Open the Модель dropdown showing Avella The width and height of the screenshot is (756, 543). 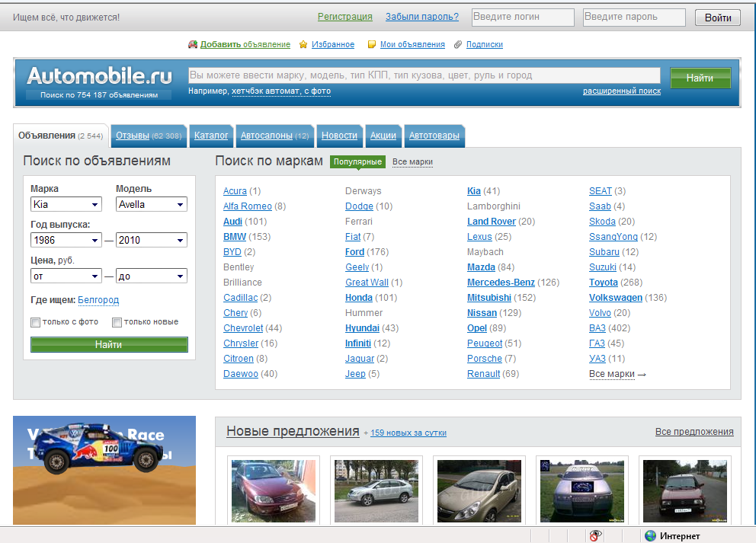tap(152, 204)
